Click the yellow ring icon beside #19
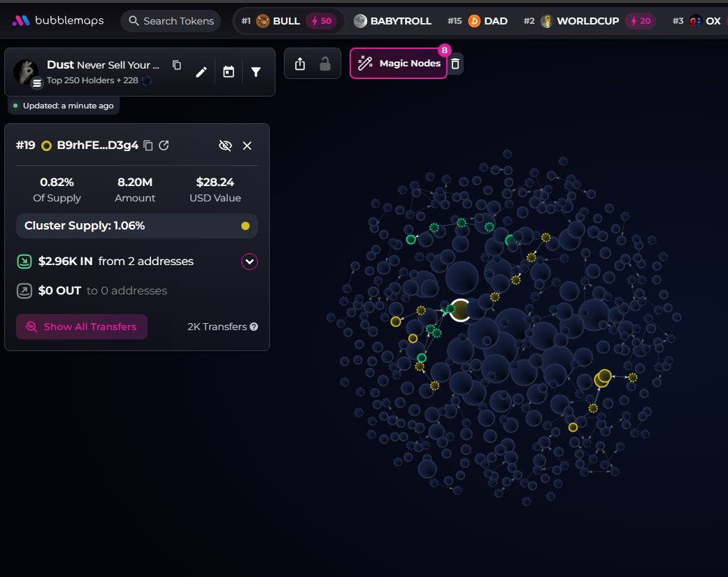 tap(46, 145)
